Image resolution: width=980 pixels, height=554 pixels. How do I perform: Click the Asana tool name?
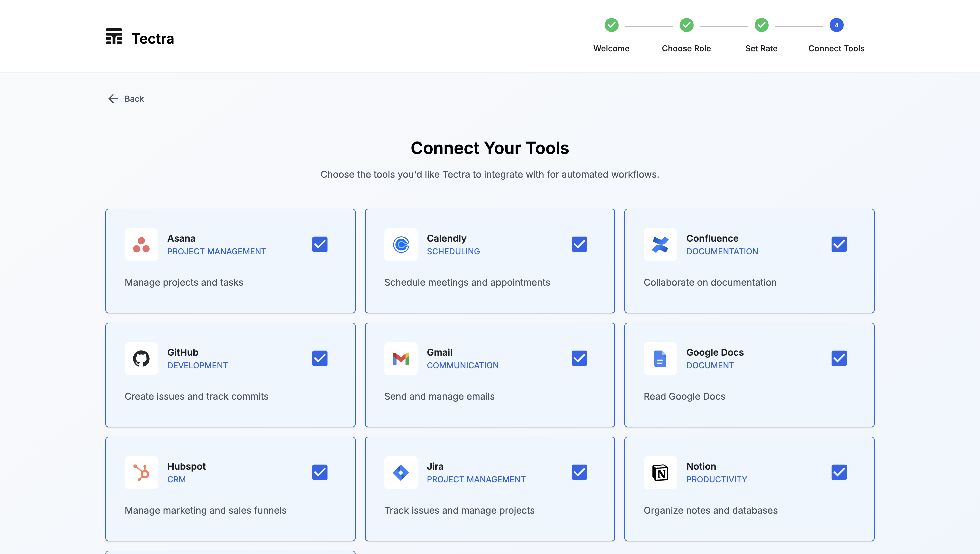(181, 238)
